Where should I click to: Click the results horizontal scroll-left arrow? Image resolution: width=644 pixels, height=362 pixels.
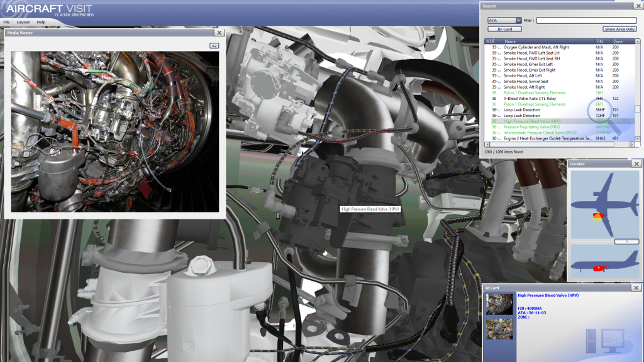487,145
